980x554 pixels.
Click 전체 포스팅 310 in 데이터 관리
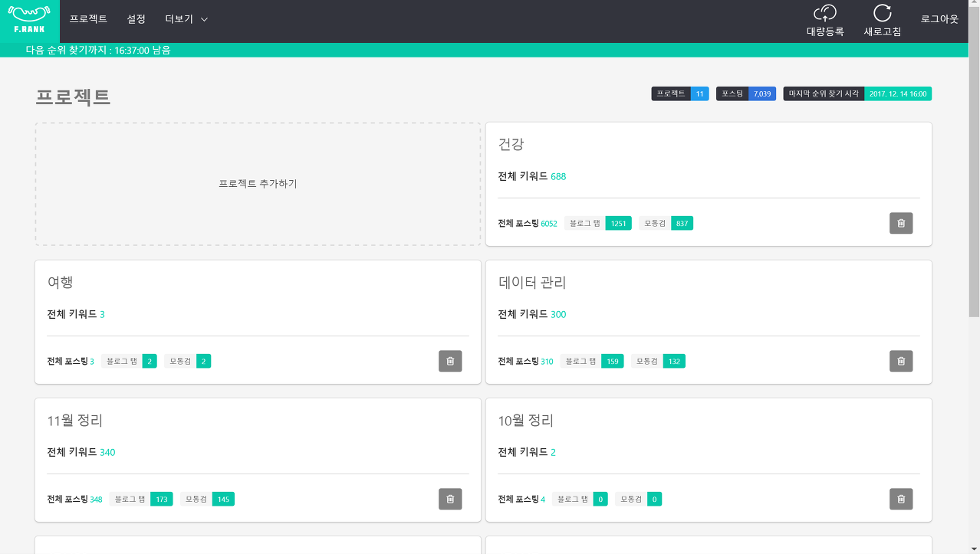(525, 362)
